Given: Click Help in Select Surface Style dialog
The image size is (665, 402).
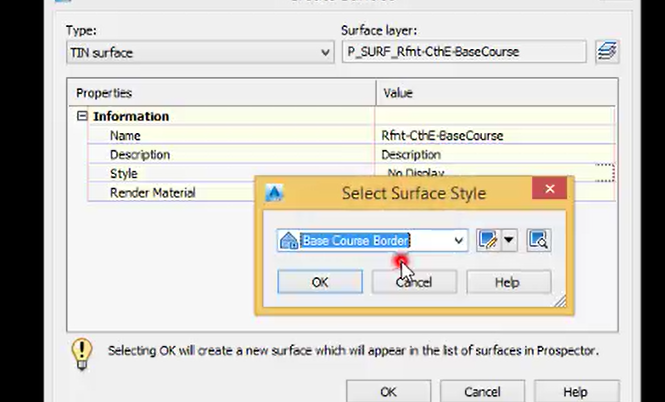Looking at the screenshot, I should tap(509, 282).
